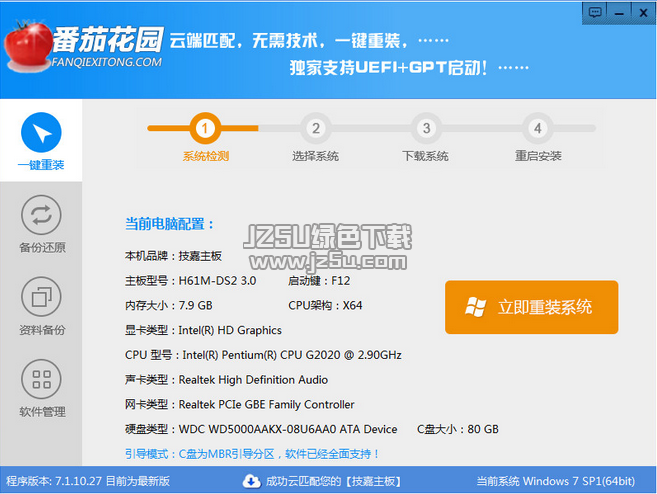Click the 网卡类型 Realtek PCIe GBE line

pos(240,404)
